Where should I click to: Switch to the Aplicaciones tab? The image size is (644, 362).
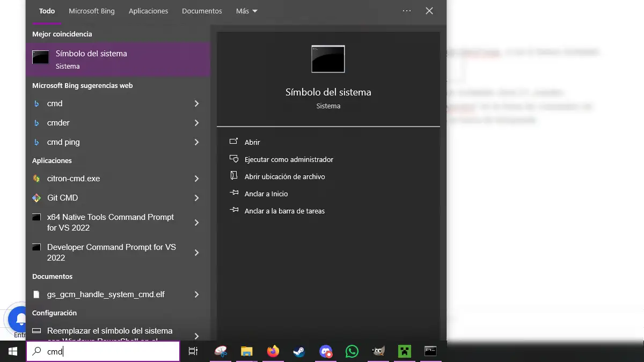[x=148, y=11]
